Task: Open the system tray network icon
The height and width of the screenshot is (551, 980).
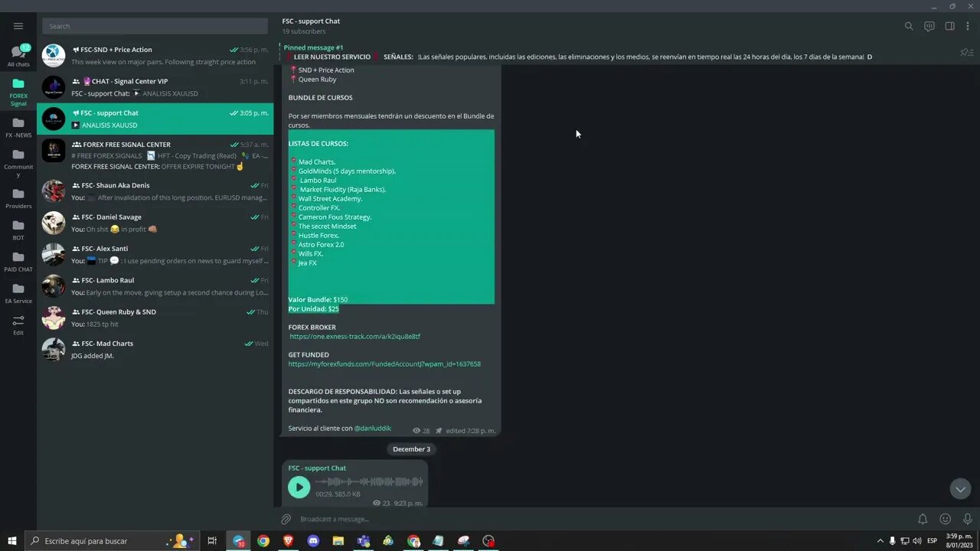Action: [x=904, y=541]
